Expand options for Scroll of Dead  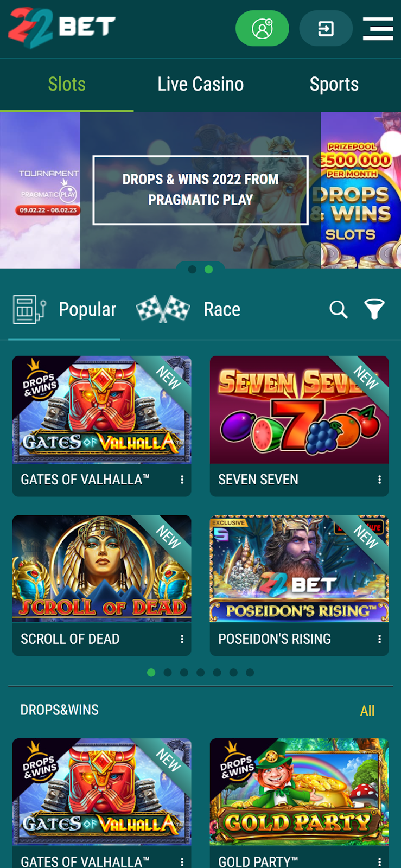(x=182, y=639)
